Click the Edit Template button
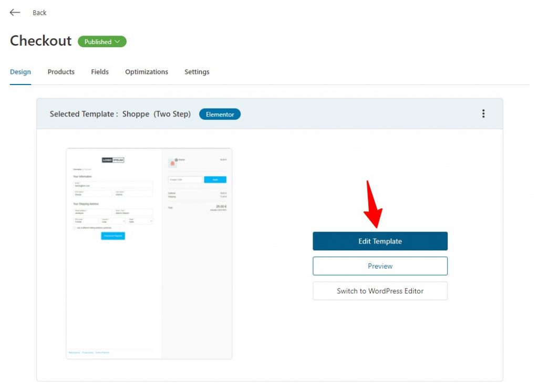This screenshot has height=392, width=538. (x=380, y=241)
